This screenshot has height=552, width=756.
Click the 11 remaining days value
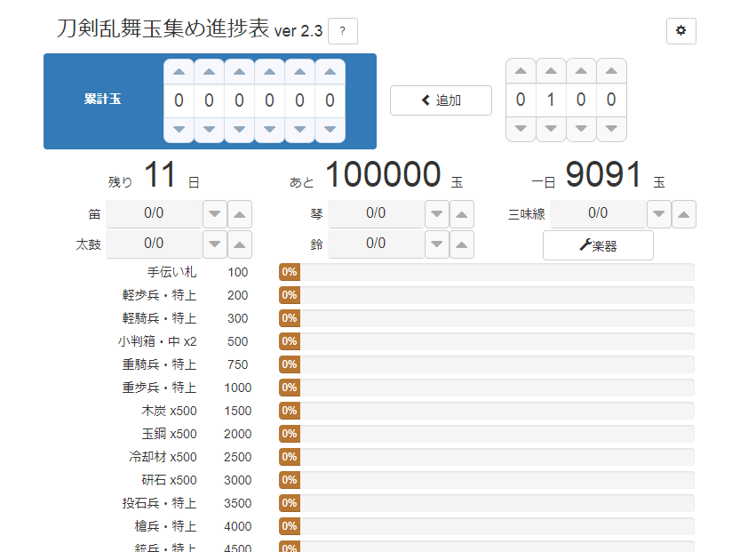tap(160, 174)
